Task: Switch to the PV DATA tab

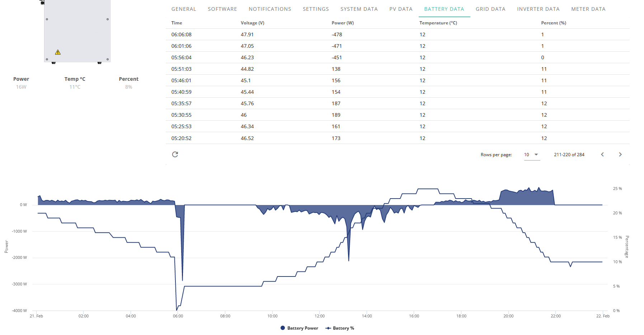Action: click(x=401, y=9)
